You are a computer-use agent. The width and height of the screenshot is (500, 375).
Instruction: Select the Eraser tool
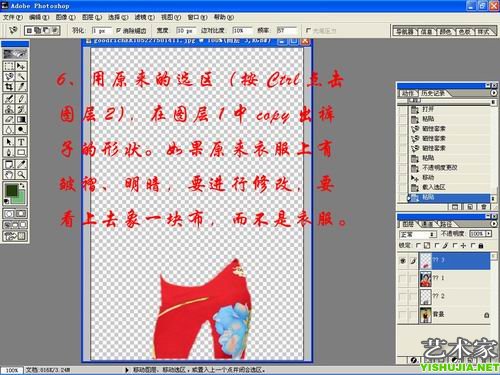[x=9, y=119]
